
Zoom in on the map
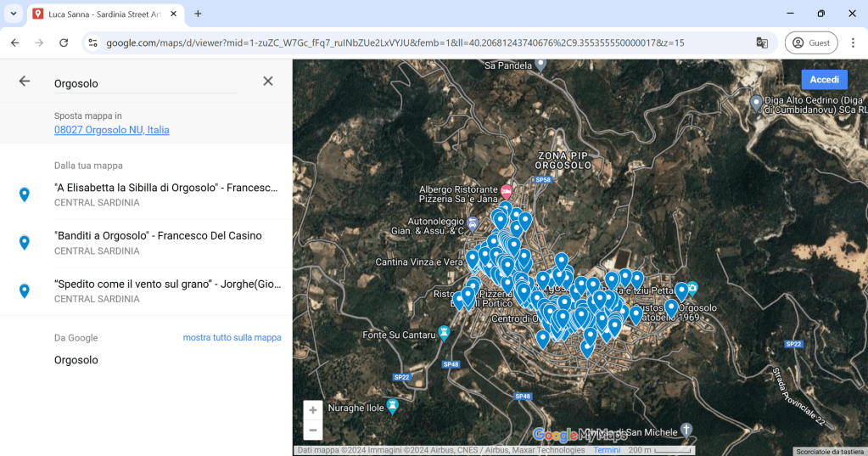313,410
